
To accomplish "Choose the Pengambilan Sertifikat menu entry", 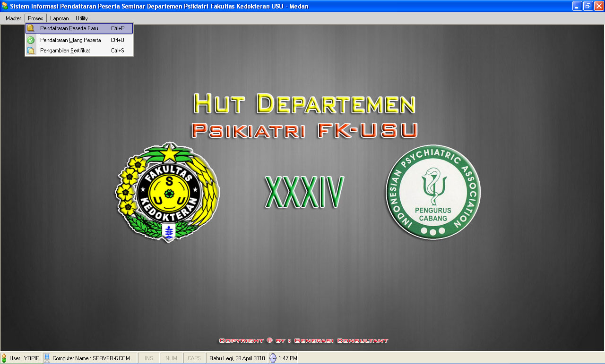I will pos(65,51).
